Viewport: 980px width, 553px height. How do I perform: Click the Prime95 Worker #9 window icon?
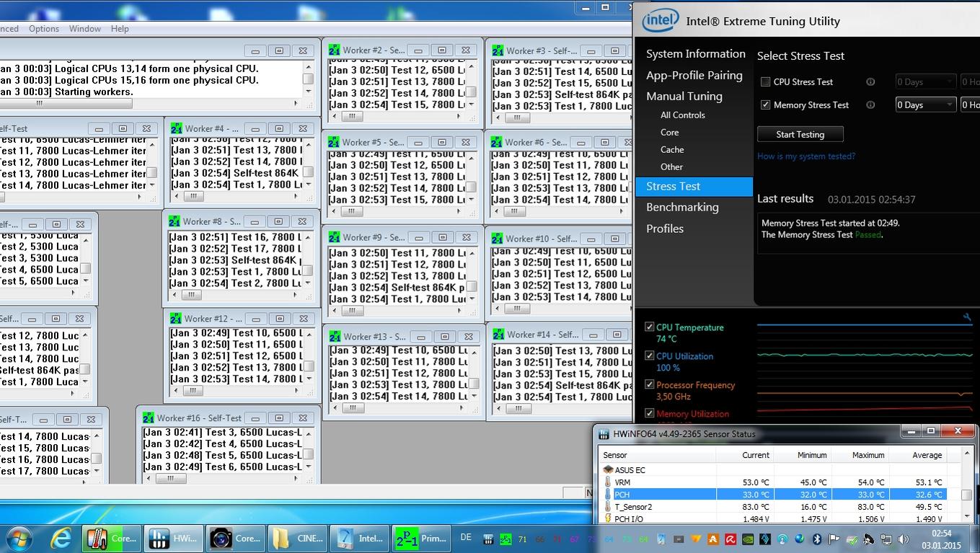point(334,237)
